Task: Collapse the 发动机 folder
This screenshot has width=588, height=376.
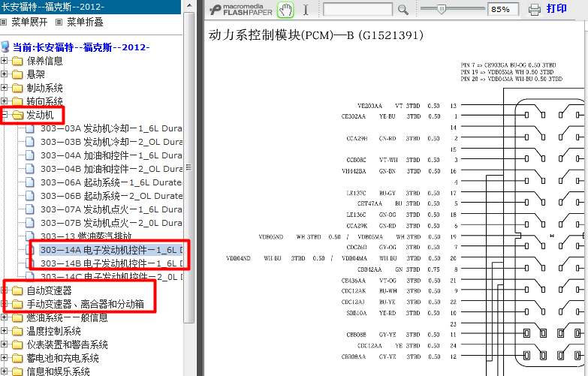Action: tap(4, 114)
